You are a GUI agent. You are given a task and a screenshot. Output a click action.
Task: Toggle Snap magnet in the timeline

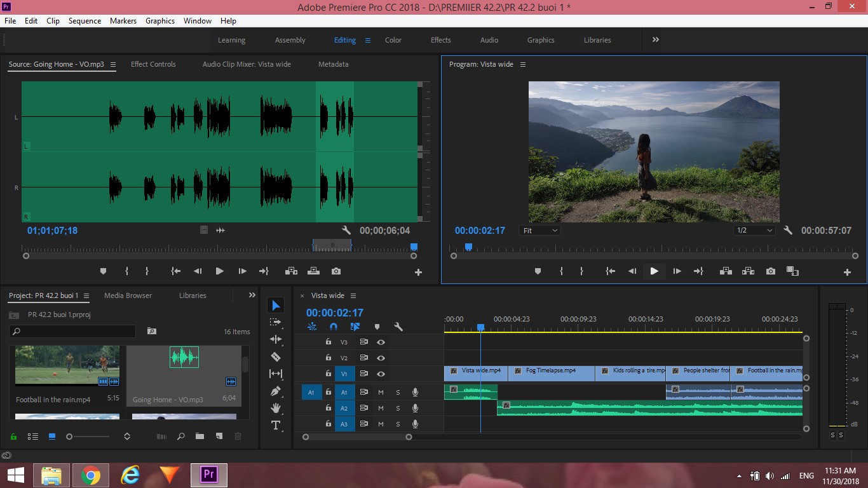point(333,327)
